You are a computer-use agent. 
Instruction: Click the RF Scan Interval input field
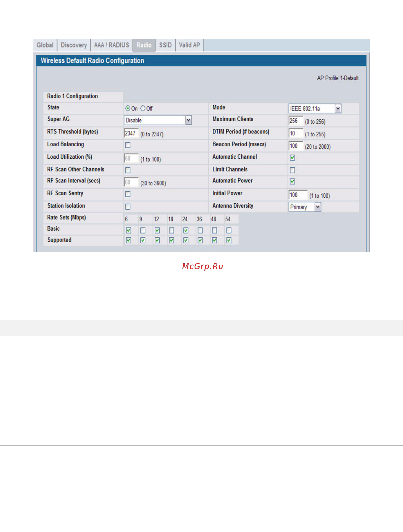click(131, 182)
